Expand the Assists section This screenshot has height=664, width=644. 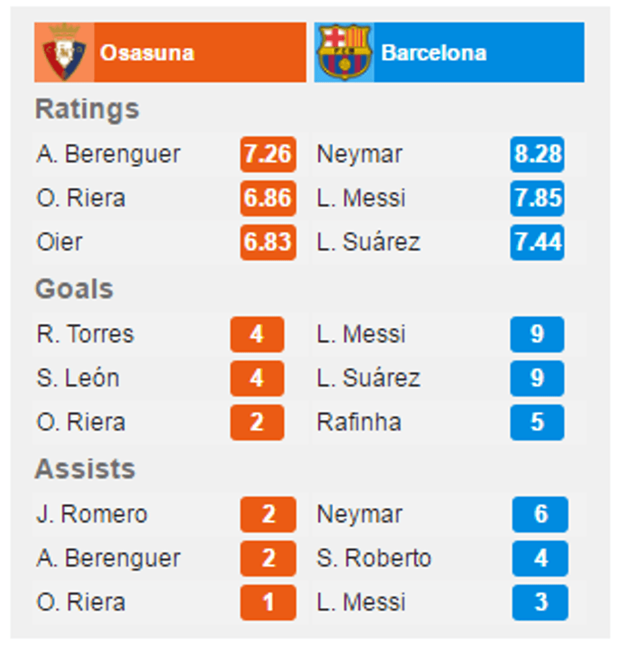[88, 469]
